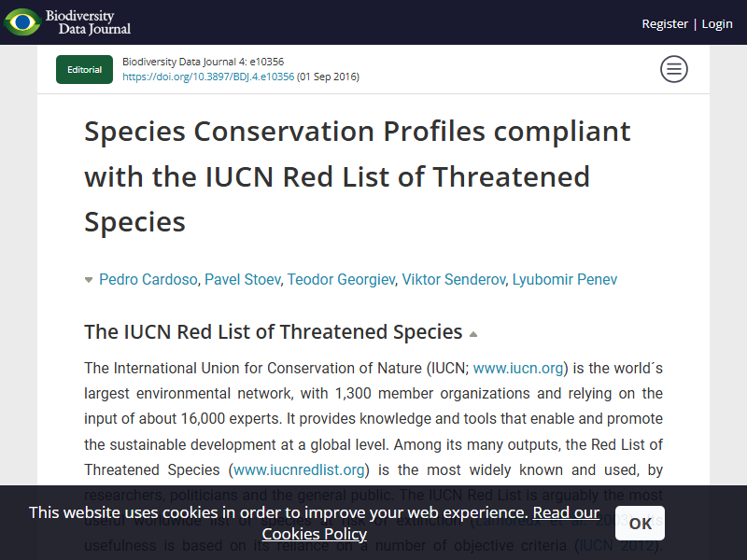Open author Viktor Senderov

coord(454,279)
